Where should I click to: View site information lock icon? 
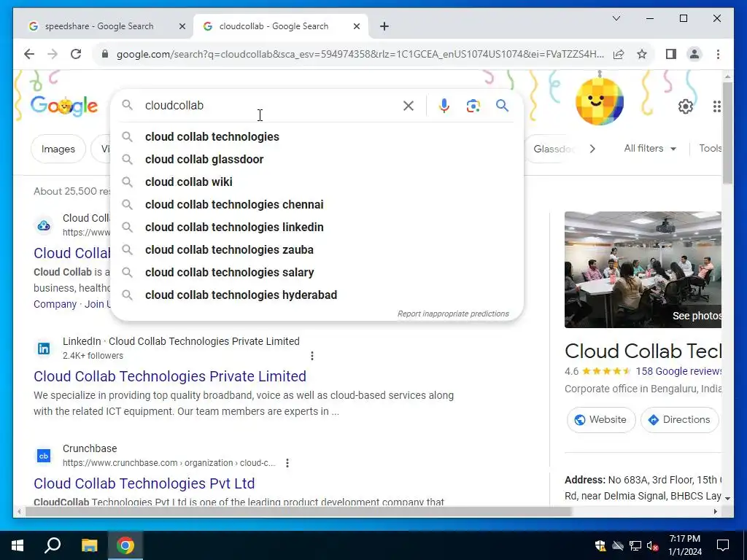coord(105,54)
